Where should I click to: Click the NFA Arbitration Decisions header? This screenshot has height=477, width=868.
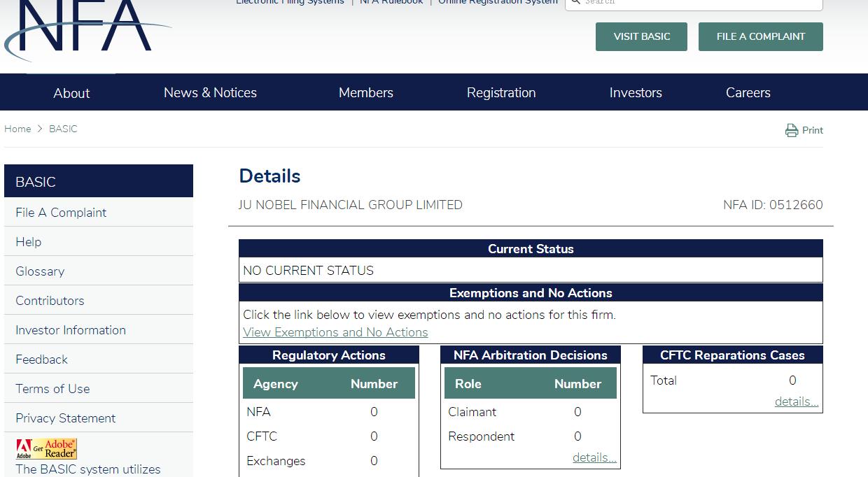531,355
